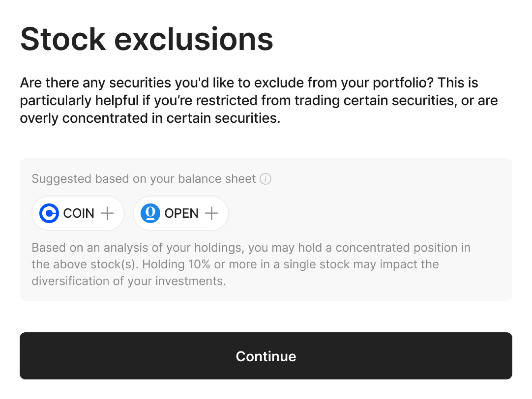Click the "Based on an analysis of your holdings" line
The height and width of the screenshot is (399, 532).
pos(250,248)
